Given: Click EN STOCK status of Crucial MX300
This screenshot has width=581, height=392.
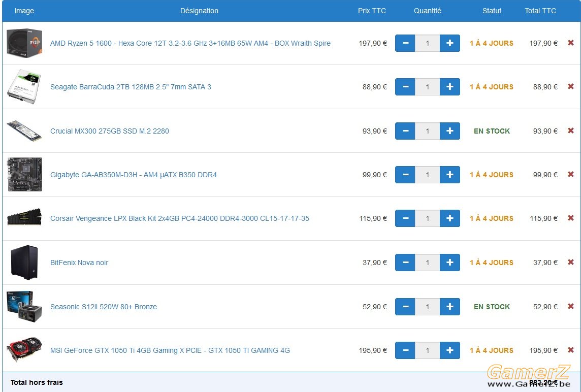Looking at the screenshot, I should point(492,131).
